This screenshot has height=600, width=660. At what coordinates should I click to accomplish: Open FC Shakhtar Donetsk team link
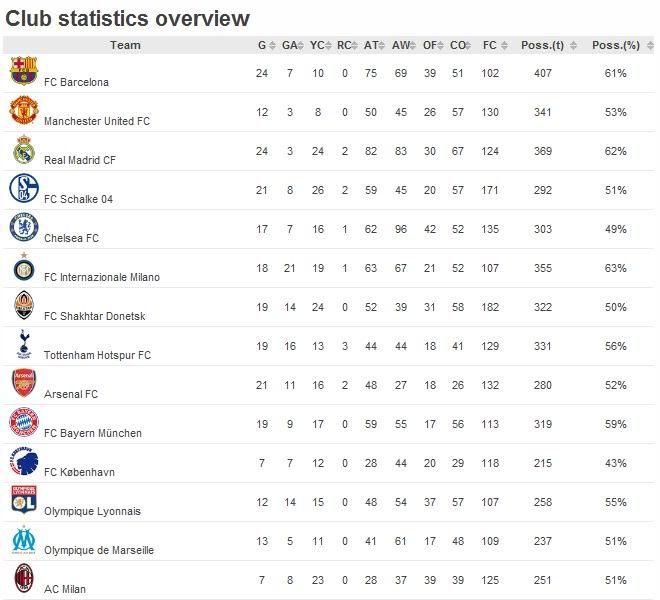[95, 316]
